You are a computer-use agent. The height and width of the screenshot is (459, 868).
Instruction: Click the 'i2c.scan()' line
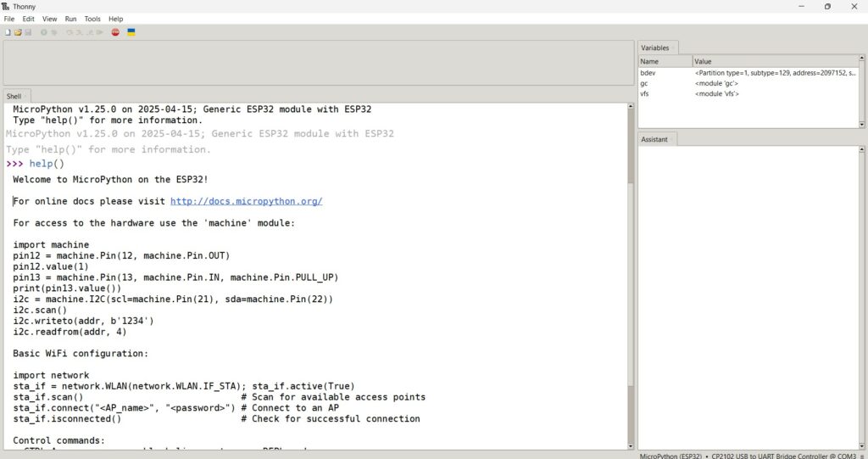[40, 310]
